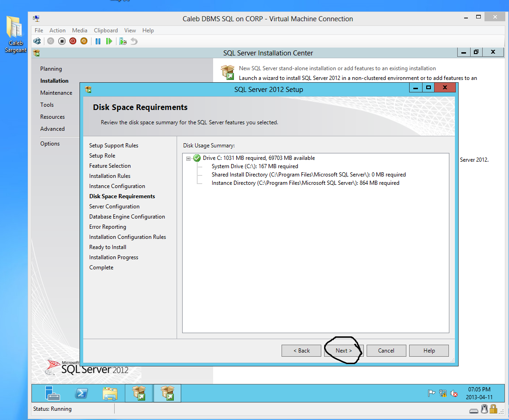Viewport: 509px width, 420px height.
Task: Click Feature Selection step
Action: tap(110, 166)
